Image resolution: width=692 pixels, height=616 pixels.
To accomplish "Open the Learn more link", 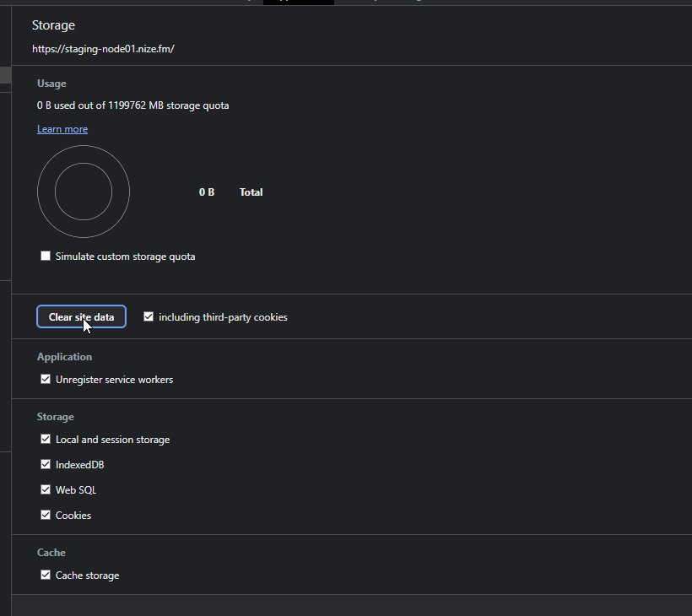I will pos(62,129).
